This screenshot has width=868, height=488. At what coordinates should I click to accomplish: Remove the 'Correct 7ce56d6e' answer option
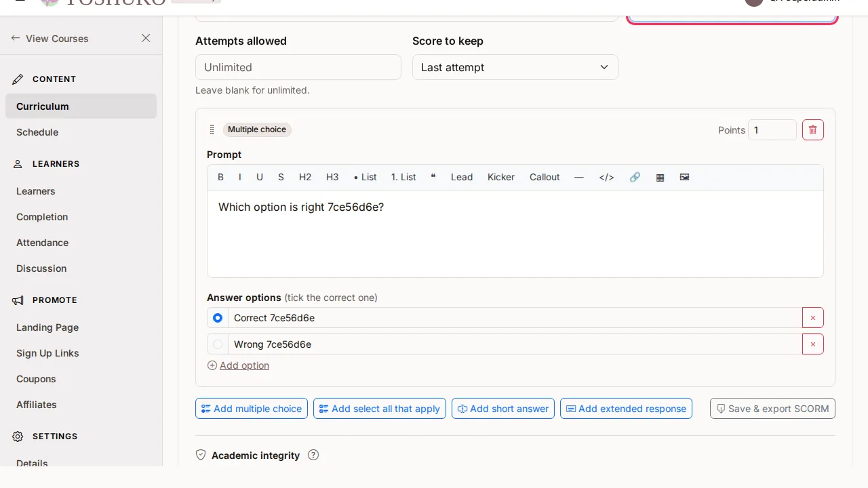[813, 318]
